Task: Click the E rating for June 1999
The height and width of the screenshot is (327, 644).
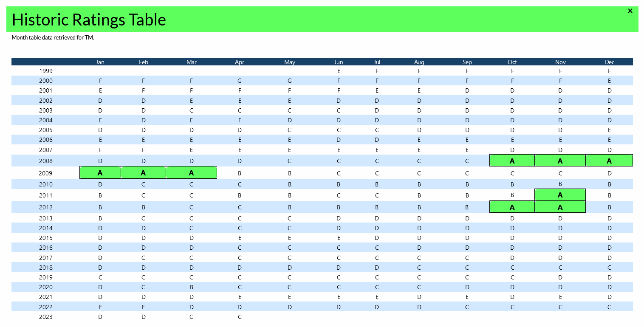Action: coord(339,71)
